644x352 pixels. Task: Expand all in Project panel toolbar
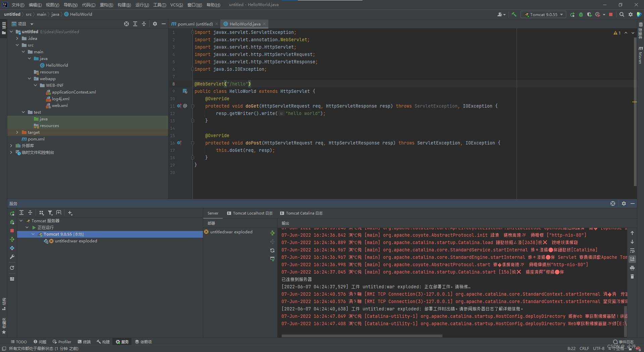tap(135, 24)
